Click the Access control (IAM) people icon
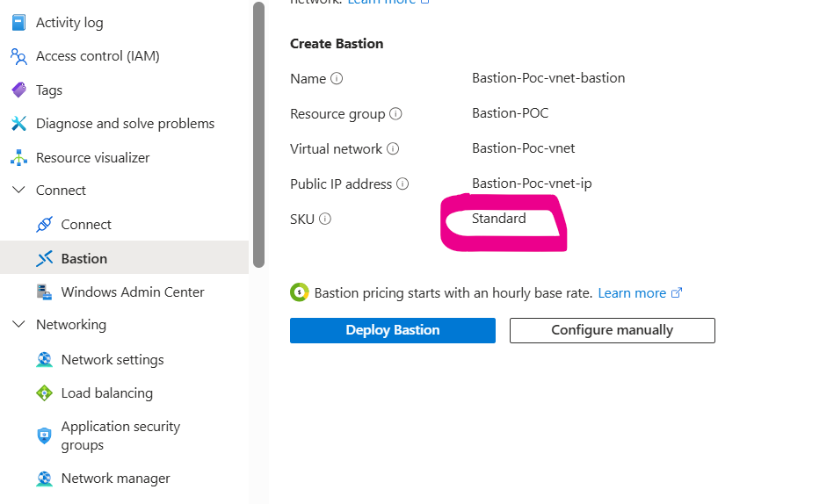 click(18, 56)
